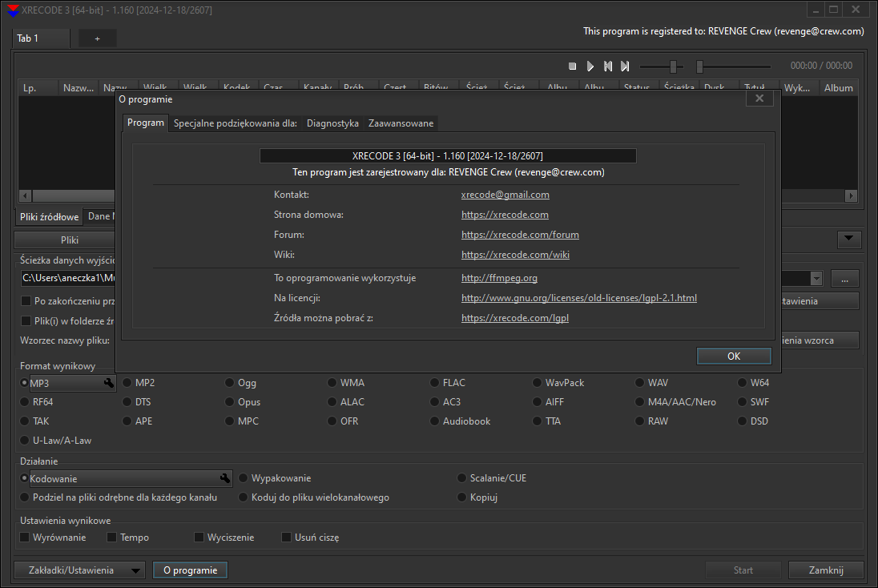Click the playback position slider
This screenshot has width=878, height=588.
click(x=734, y=66)
